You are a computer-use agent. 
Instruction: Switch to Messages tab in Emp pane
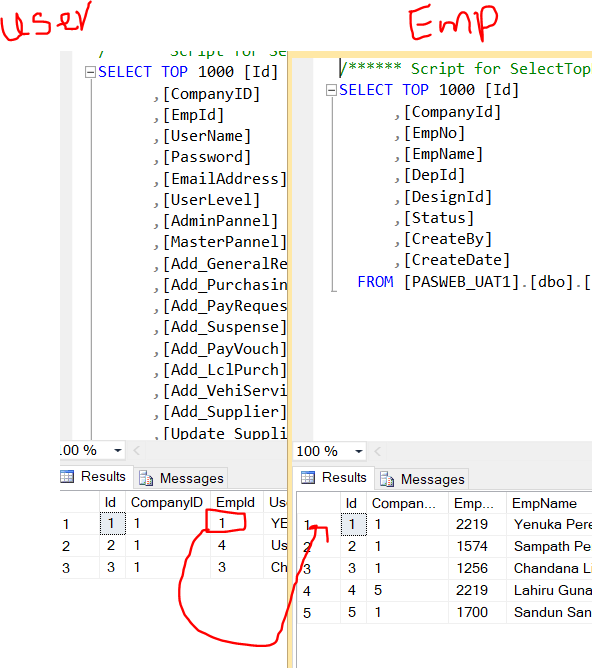tap(422, 479)
